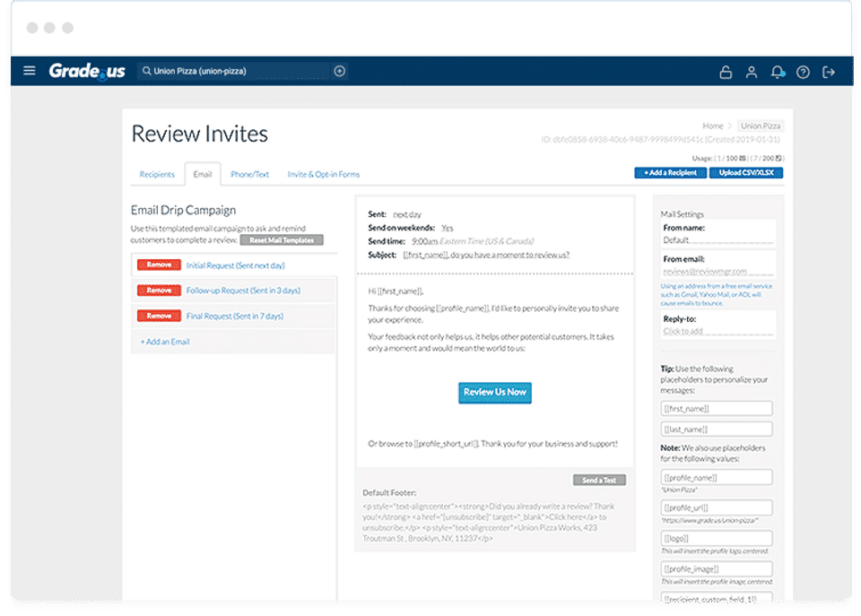The image size is (861, 616).
Task: Open the notifications bell
Action: pos(777,72)
